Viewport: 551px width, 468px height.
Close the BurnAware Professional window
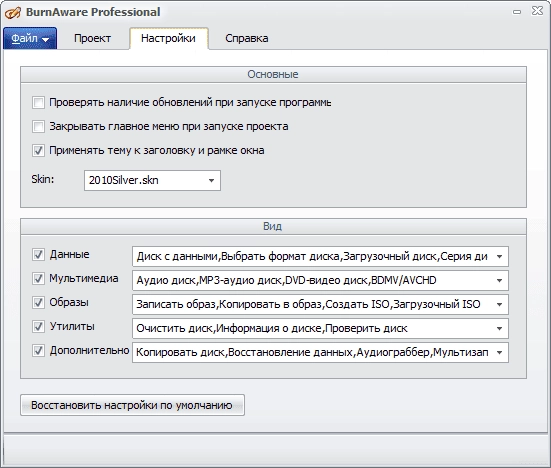click(537, 11)
